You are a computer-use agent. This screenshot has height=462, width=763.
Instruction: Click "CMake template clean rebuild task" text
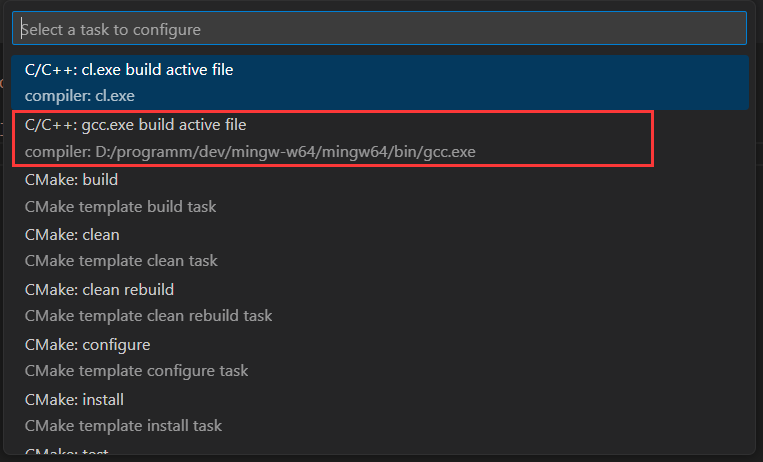point(148,316)
